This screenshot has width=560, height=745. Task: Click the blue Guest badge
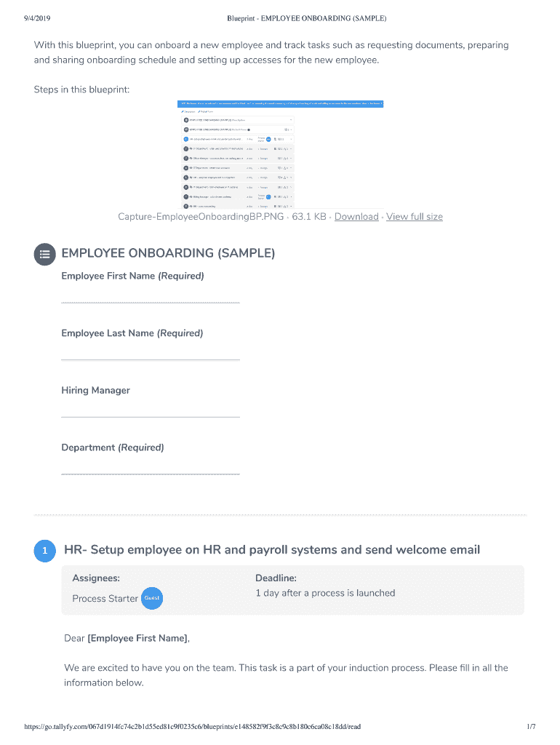click(151, 598)
